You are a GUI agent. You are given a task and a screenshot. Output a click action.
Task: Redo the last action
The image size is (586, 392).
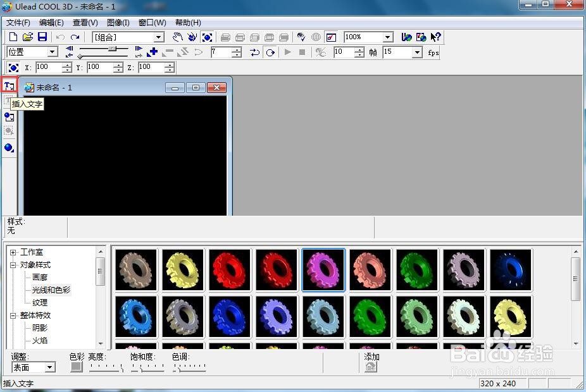coord(75,37)
